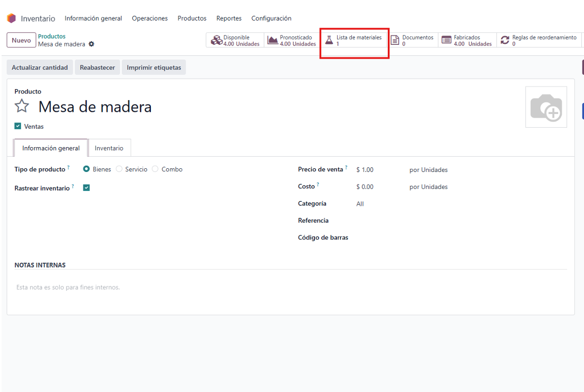Screen dimensions: 584x392
Task: Click the Inventario app name
Action: (x=38, y=18)
